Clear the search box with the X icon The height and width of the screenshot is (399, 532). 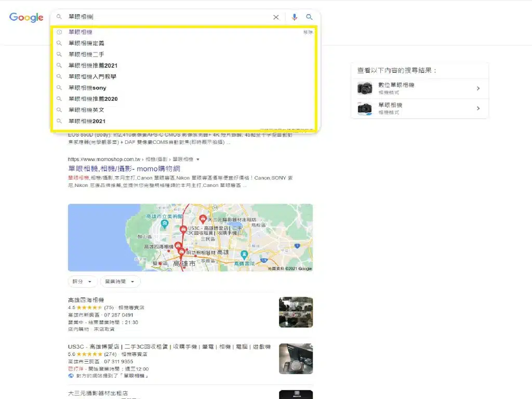pyautogui.click(x=276, y=17)
